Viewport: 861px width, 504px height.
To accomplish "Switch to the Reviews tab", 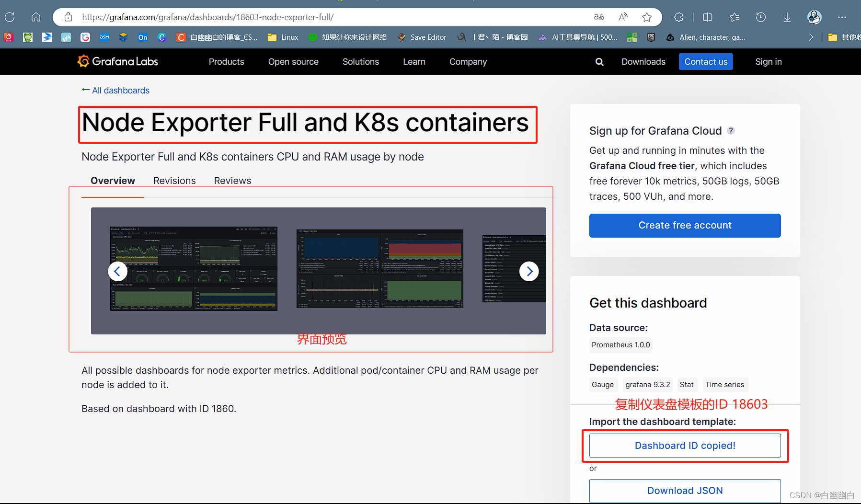I will [x=232, y=181].
